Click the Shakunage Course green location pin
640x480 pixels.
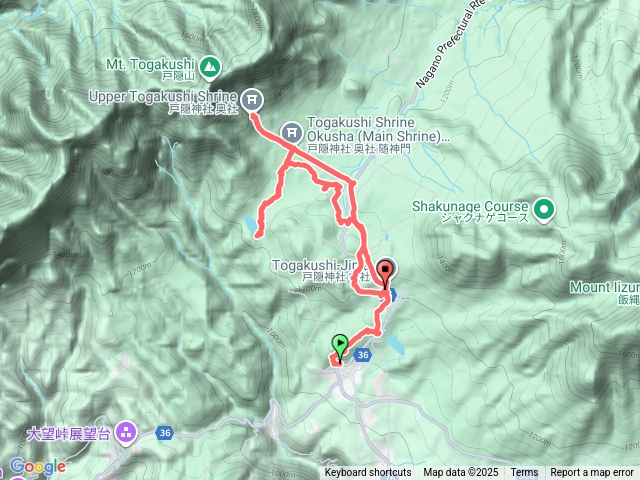(x=544, y=209)
